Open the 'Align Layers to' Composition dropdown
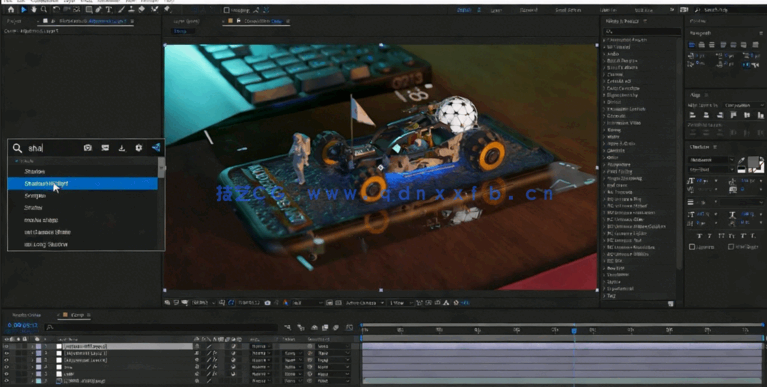767x387 pixels. point(743,105)
